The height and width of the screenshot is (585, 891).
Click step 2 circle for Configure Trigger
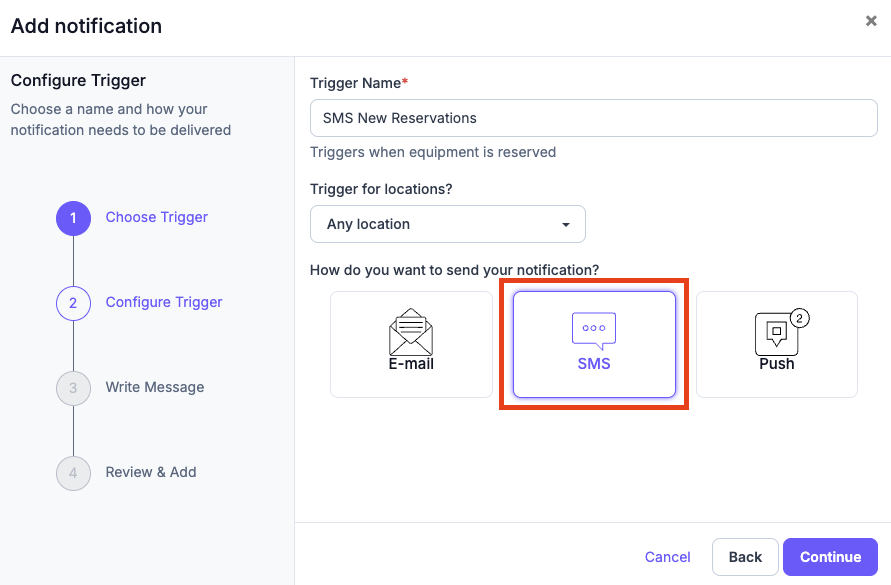73,303
